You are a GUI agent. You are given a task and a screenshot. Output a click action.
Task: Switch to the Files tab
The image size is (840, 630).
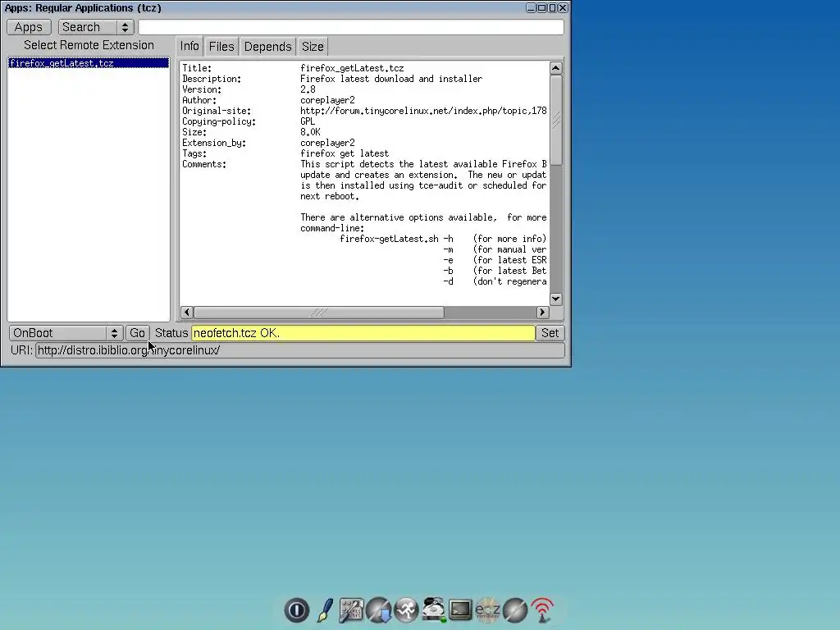click(x=221, y=47)
